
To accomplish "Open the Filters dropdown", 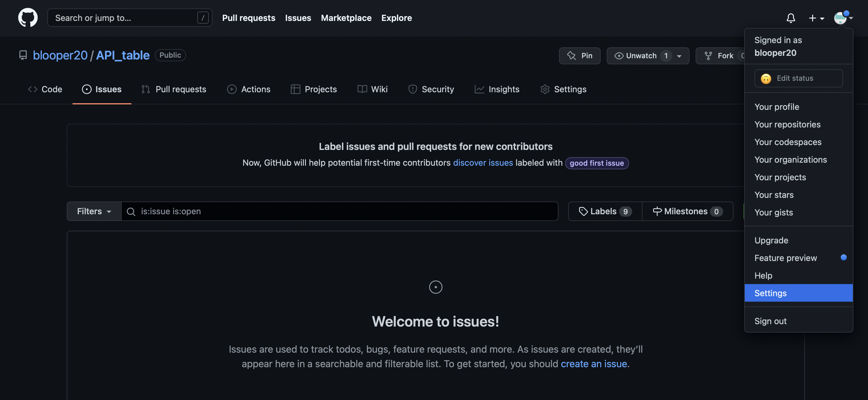I will coord(93,211).
